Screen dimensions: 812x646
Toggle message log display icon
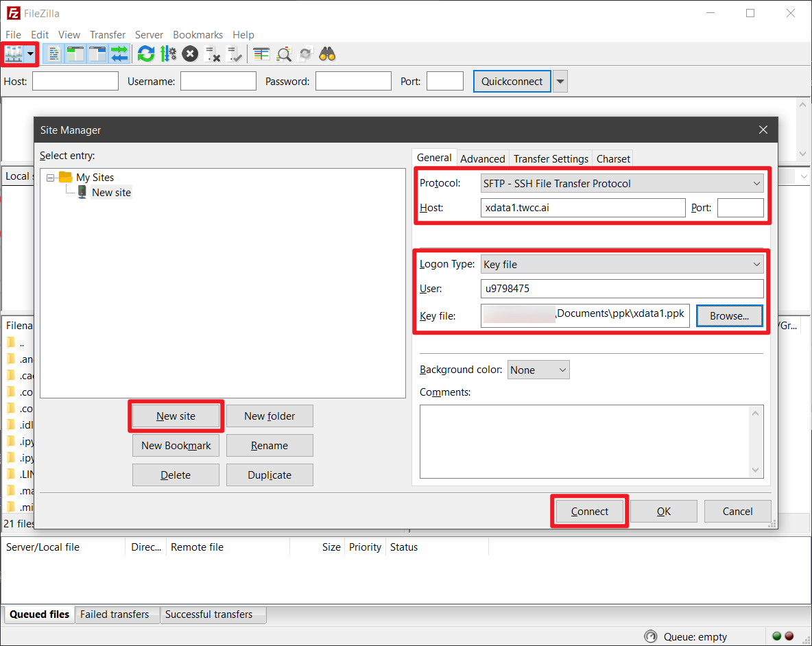53,53
